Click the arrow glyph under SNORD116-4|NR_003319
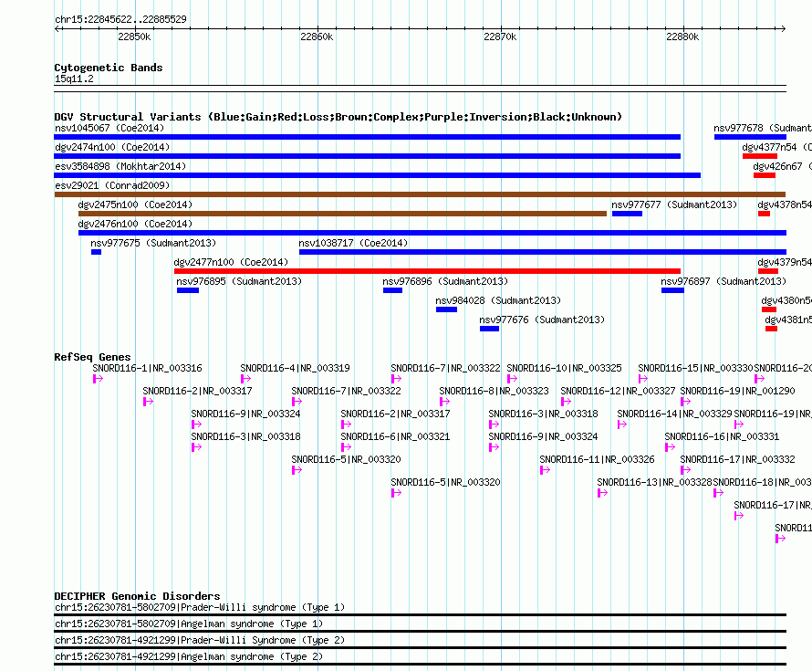Screen dimensions: 812x671 245,379
